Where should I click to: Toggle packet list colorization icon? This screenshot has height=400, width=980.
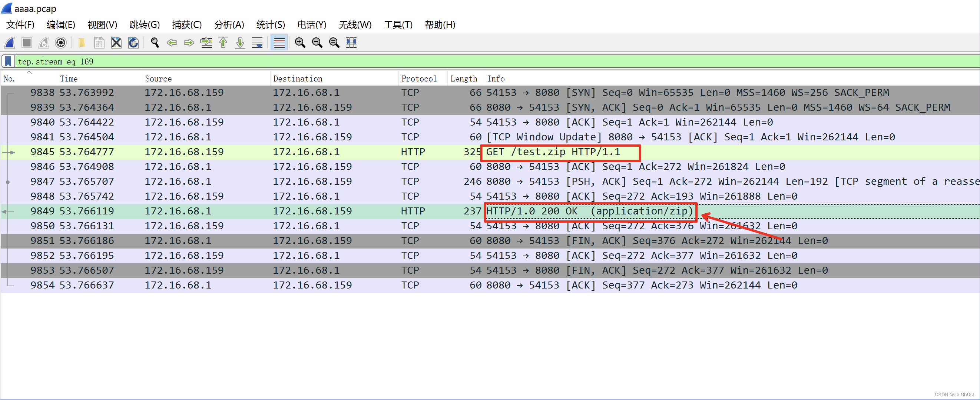(279, 43)
